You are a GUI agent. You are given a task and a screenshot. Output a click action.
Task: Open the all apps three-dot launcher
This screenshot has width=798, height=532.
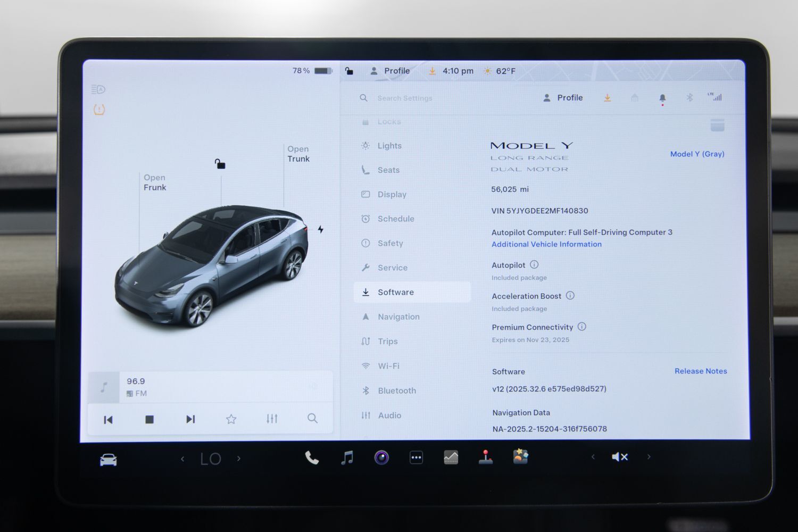point(416,458)
